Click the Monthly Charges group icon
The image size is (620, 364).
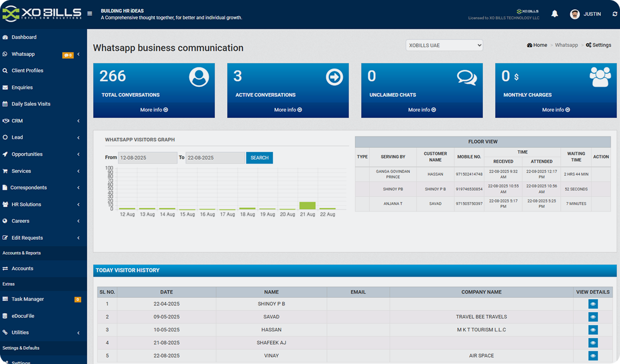600,77
